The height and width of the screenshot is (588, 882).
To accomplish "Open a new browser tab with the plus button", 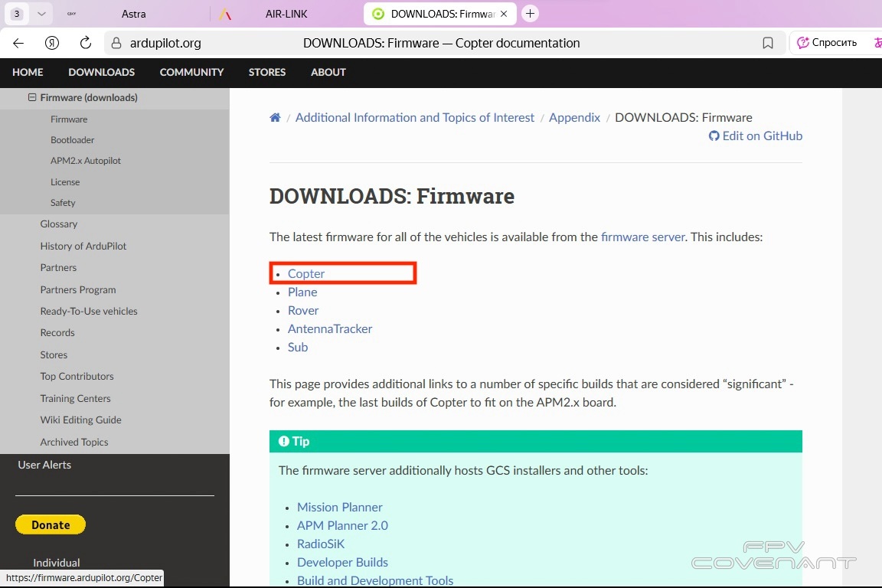I will [x=530, y=14].
